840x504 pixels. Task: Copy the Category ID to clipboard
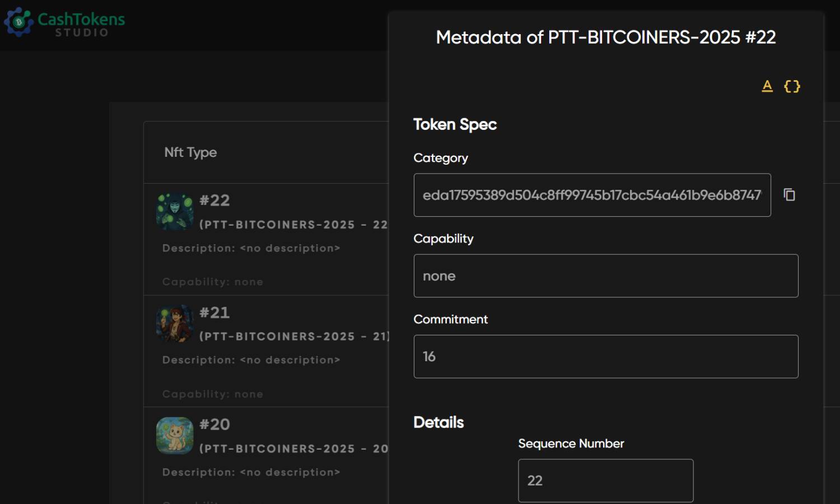pyautogui.click(x=789, y=195)
